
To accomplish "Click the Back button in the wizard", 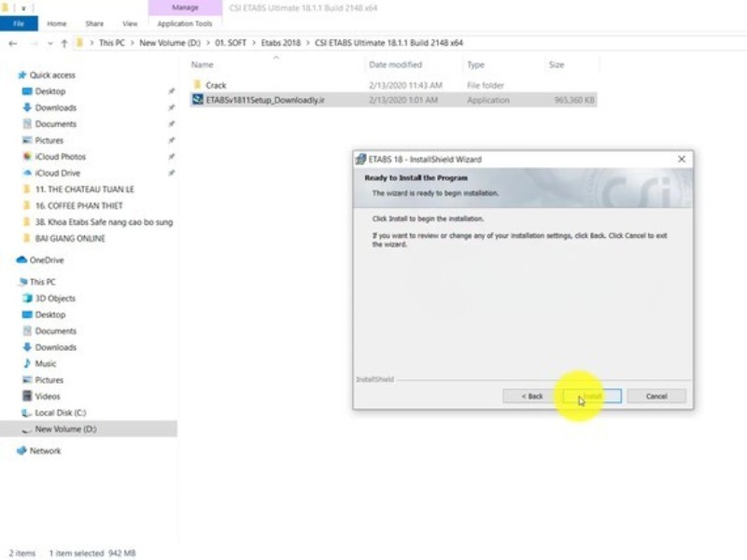I will (x=530, y=396).
